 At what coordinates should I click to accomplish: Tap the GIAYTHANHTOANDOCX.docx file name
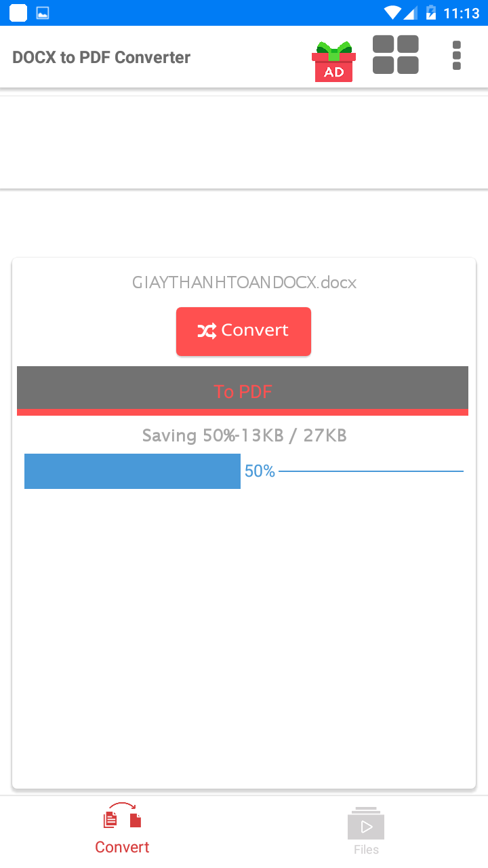pyautogui.click(x=244, y=283)
